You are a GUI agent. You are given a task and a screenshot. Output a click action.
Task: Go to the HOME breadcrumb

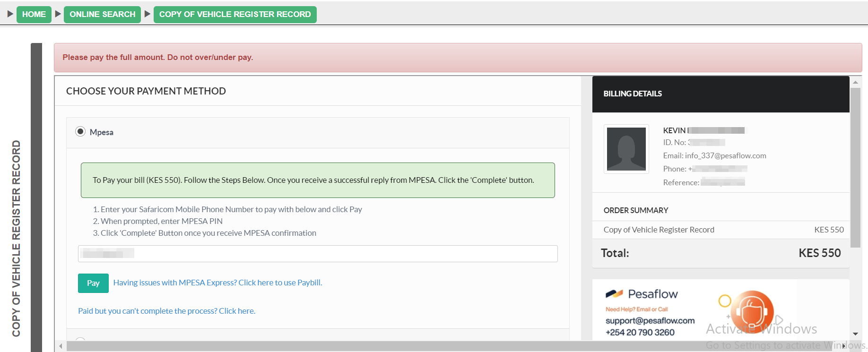coord(34,14)
